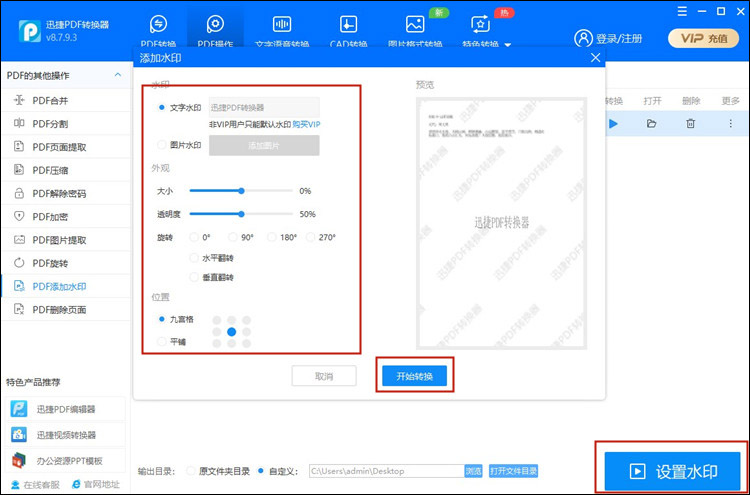Screen dimensions: 750x495
Task: Choose the 0° rotation option
Action: click(x=194, y=237)
